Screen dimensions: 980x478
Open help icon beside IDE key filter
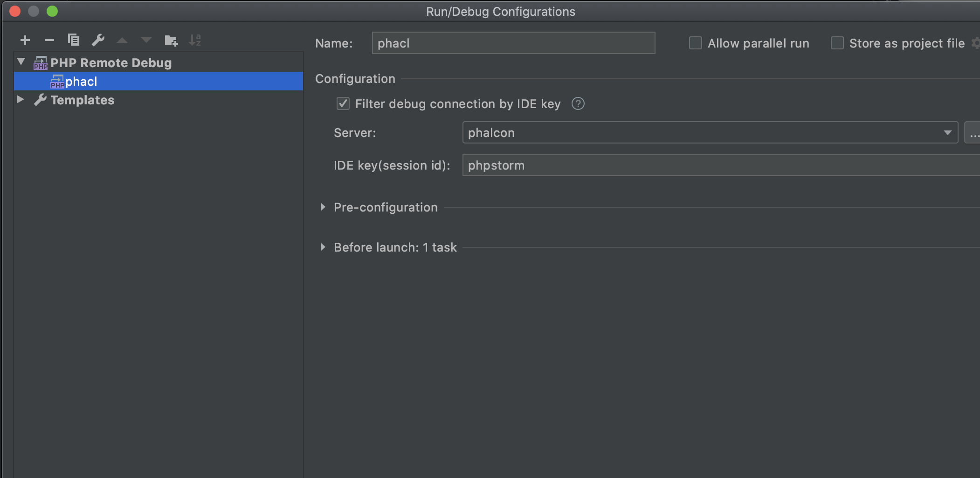click(578, 103)
